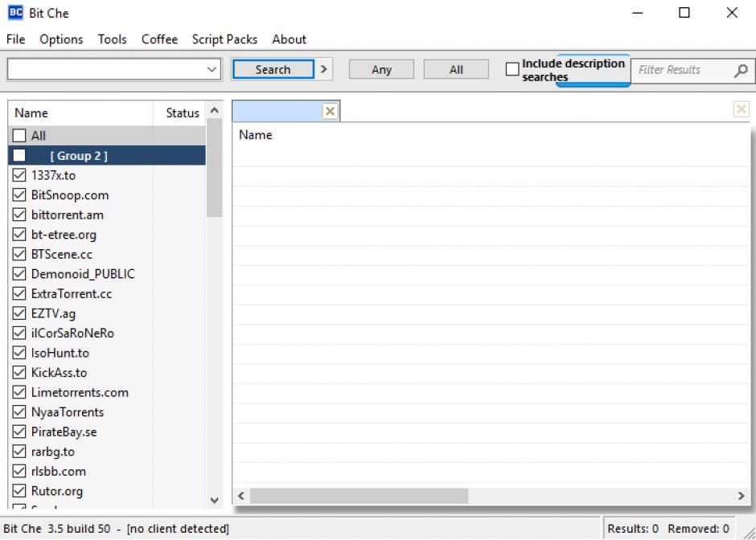
Task: Click the faded X at results panel right
Action: (x=741, y=109)
